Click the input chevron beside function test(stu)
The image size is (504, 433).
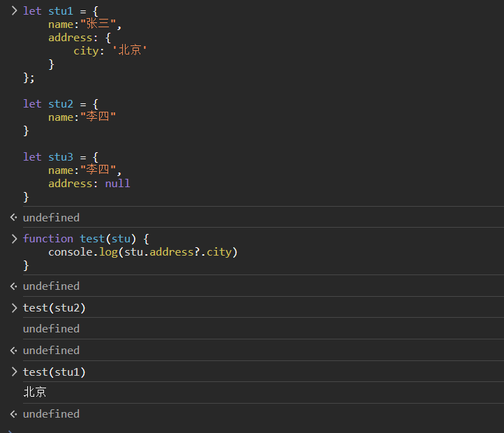coord(14,239)
